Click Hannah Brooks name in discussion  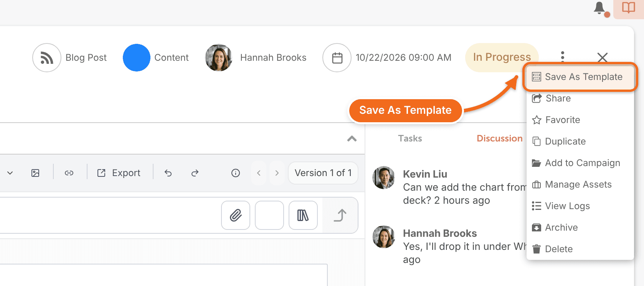click(x=440, y=233)
